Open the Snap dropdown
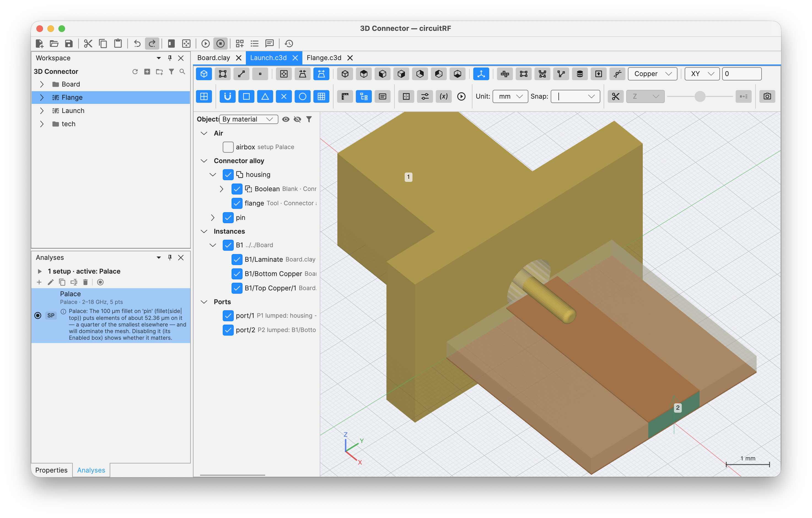This screenshot has height=518, width=812. point(575,96)
